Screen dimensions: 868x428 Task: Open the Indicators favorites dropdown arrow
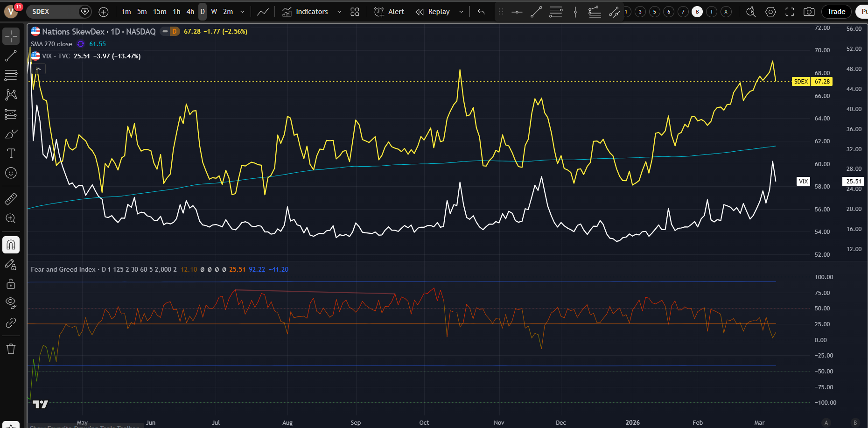[x=339, y=12]
